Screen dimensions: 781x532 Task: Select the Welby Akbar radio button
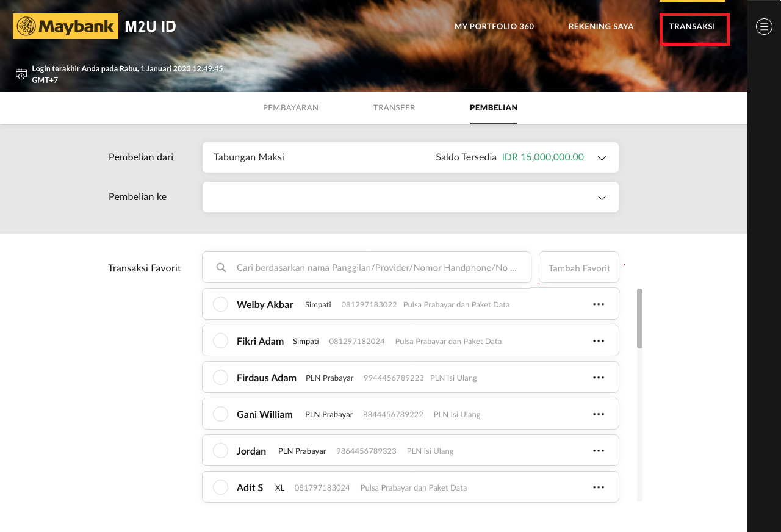coord(220,304)
